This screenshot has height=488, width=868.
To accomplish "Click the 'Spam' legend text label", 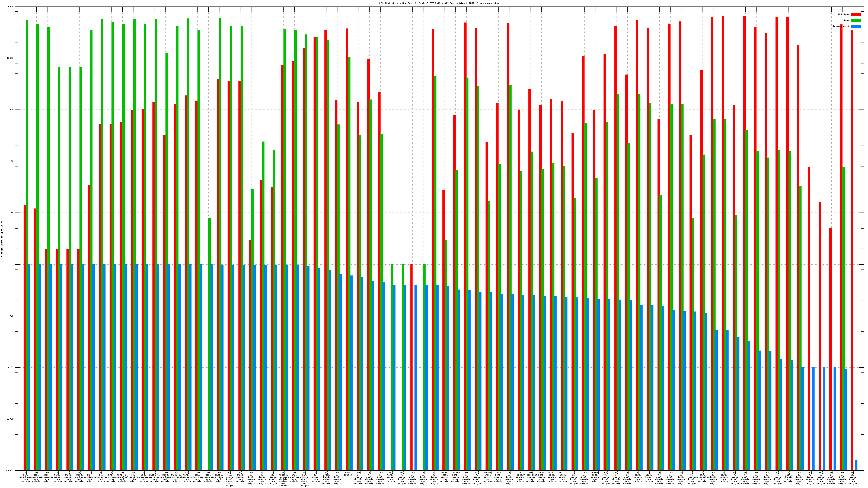I will point(846,21).
